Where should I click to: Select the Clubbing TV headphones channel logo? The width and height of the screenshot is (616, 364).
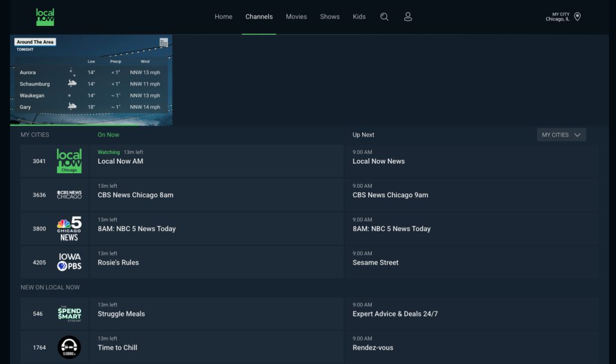[x=69, y=347]
